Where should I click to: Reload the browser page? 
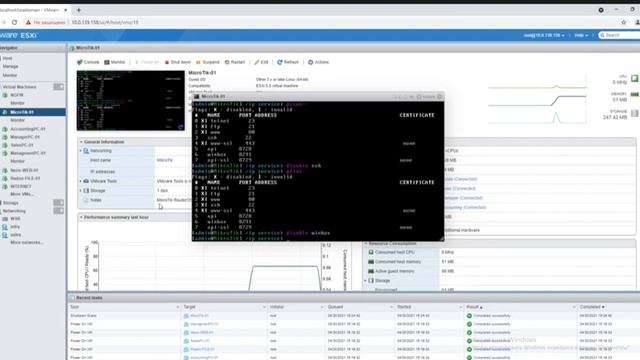pos(14,22)
